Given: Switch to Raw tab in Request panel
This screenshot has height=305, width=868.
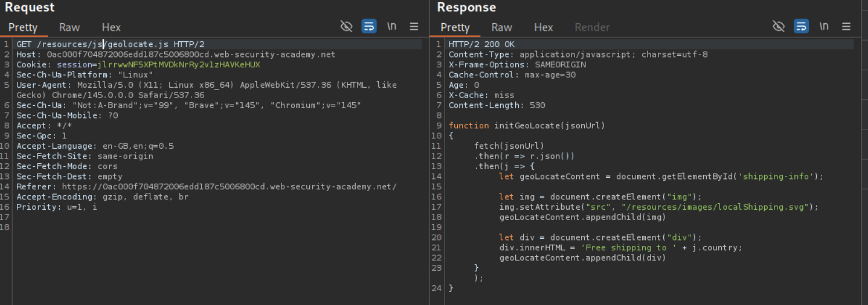Looking at the screenshot, I should (70, 27).
